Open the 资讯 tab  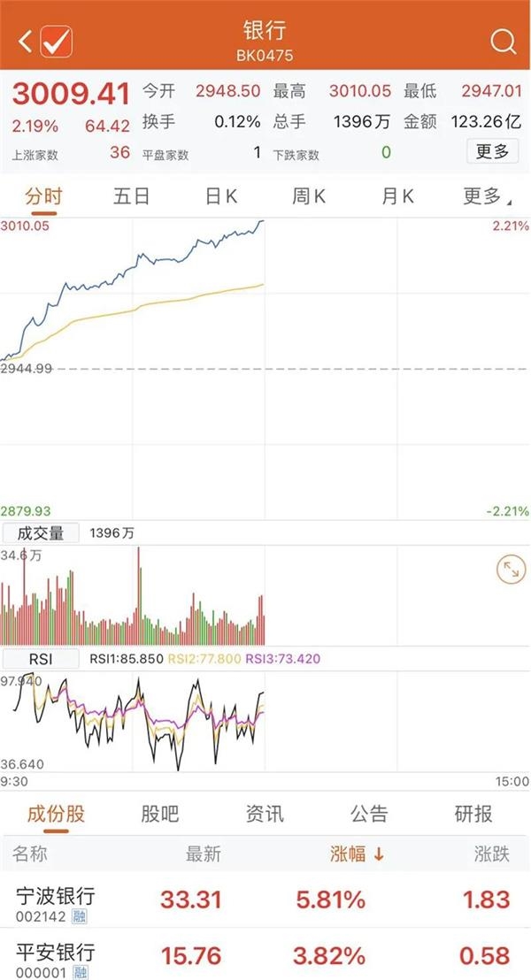265,814
